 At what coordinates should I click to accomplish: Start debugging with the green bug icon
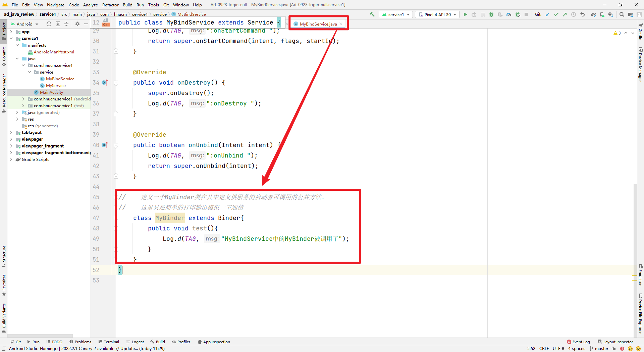491,14
